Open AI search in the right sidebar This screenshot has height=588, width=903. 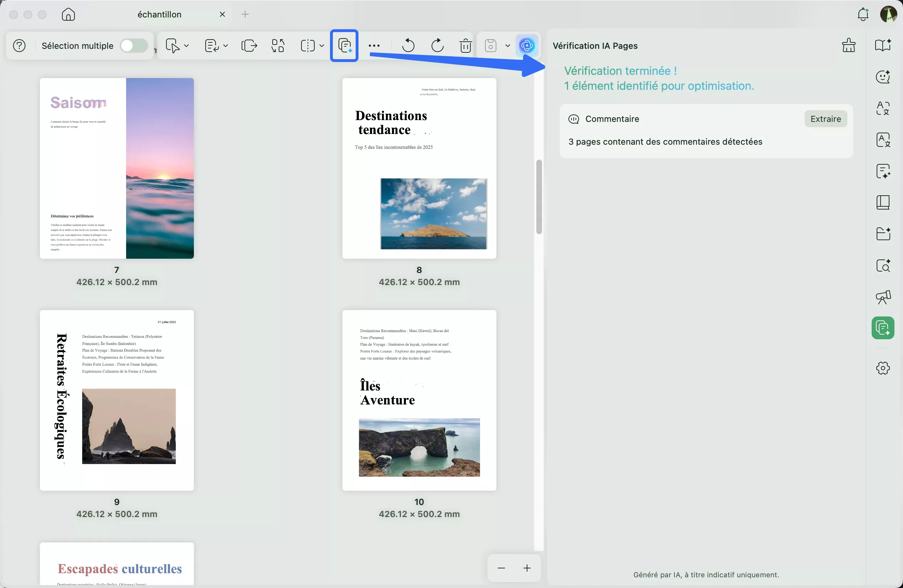883,265
